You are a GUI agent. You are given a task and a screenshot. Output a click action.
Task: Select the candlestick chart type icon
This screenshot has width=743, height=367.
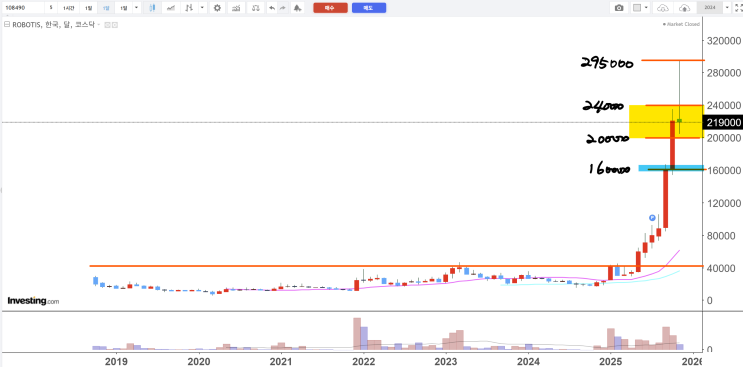point(152,8)
